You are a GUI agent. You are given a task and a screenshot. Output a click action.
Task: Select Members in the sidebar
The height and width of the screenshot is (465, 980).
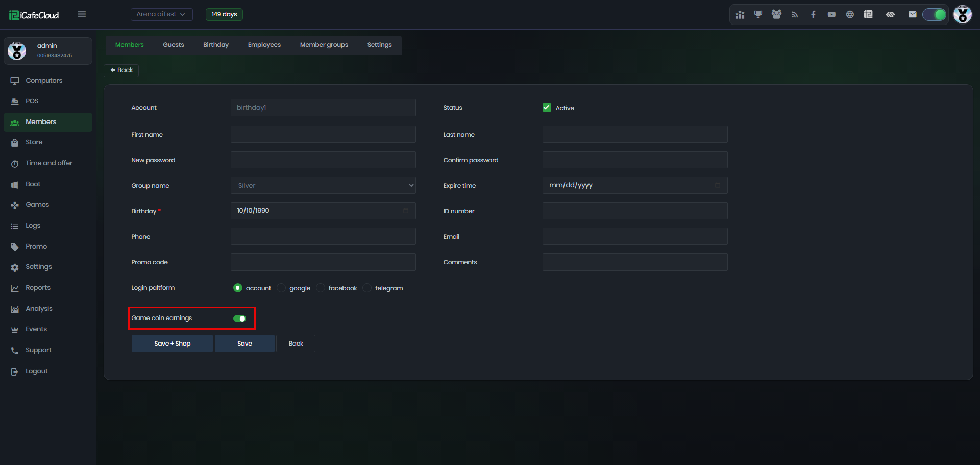tap(48, 122)
